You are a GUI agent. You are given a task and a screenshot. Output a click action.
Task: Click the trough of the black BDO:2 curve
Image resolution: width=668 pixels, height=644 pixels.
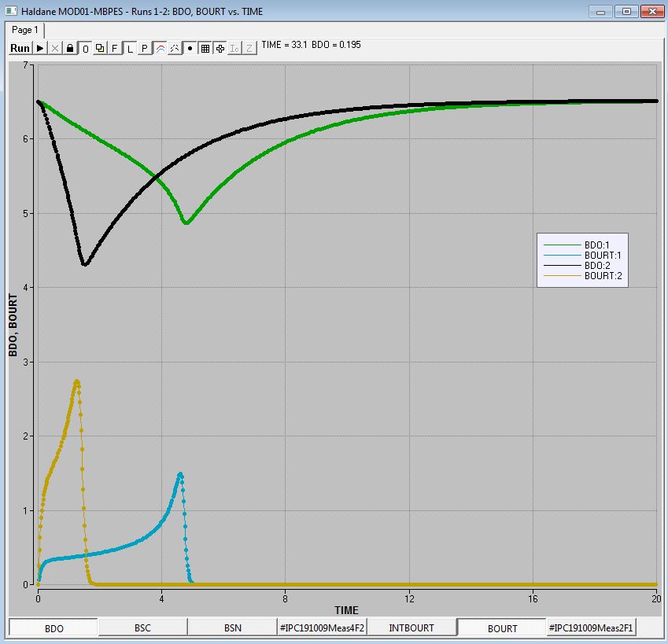[84, 264]
